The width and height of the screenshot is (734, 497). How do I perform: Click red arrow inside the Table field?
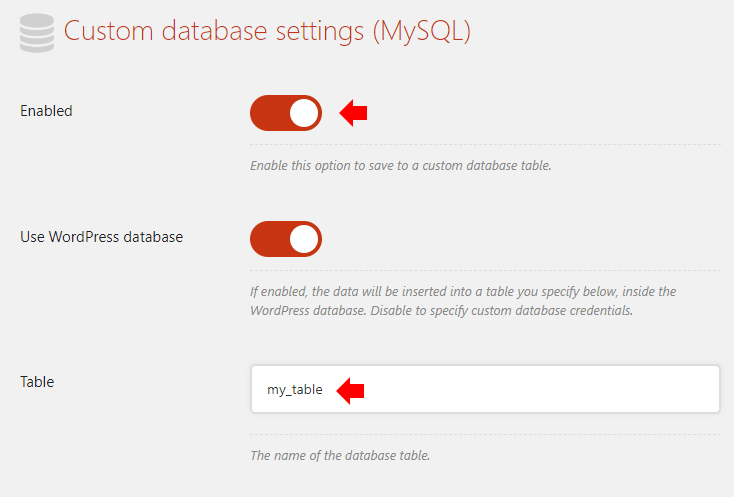click(350, 390)
